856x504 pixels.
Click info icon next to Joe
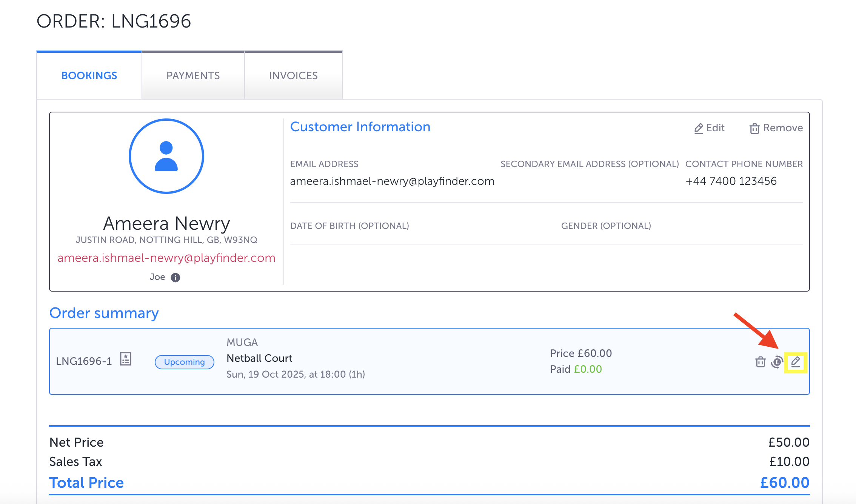176,278
